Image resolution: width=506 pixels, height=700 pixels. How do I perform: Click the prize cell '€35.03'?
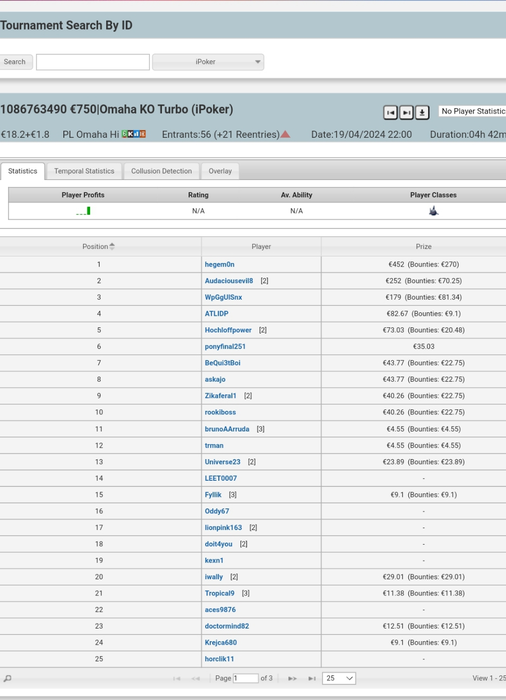click(x=423, y=346)
